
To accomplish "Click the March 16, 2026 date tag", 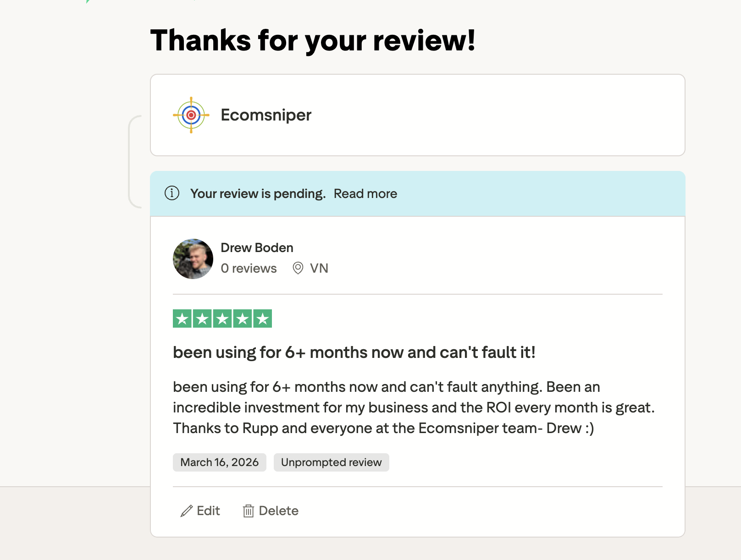I will pos(219,462).
